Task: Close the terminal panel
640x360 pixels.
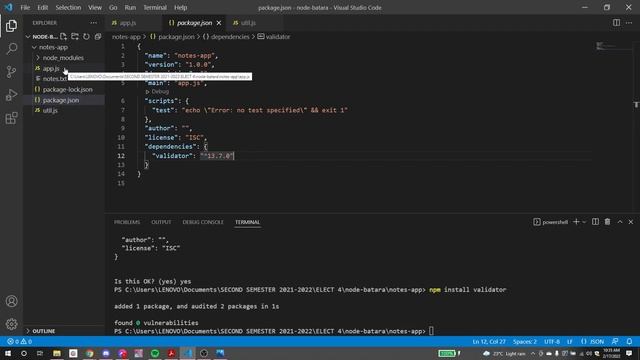Action: coord(631,222)
